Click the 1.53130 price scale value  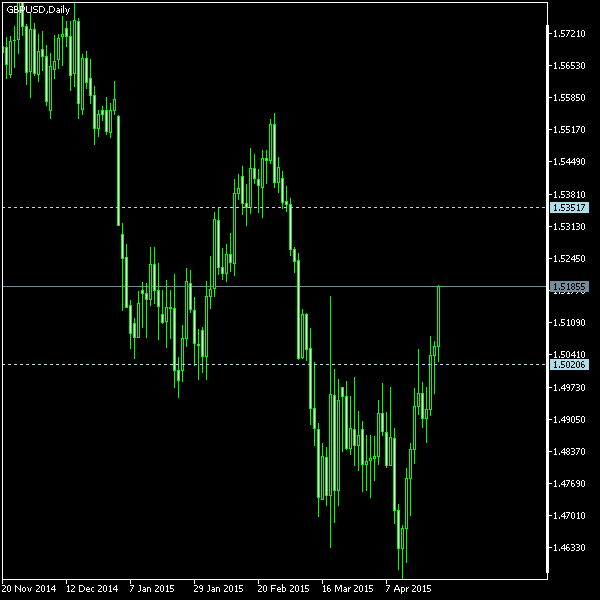(x=569, y=227)
